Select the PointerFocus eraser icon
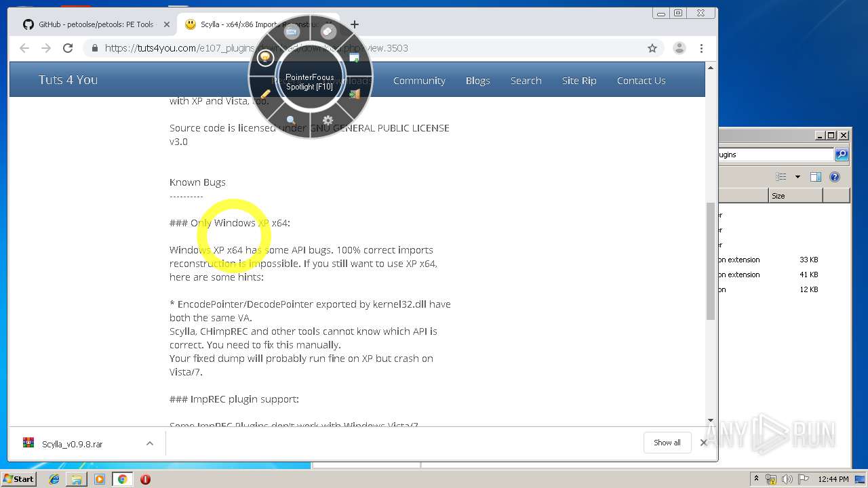This screenshot has width=868, height=488. tap(328, 31)
